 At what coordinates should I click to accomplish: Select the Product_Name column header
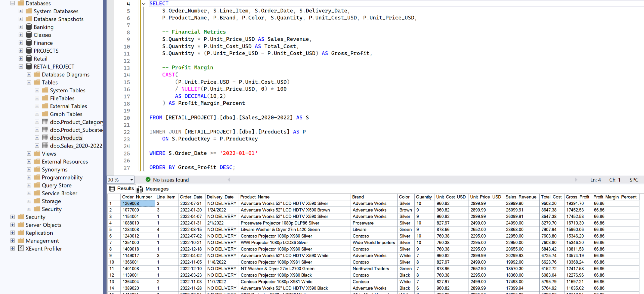(x=294, y=197)
